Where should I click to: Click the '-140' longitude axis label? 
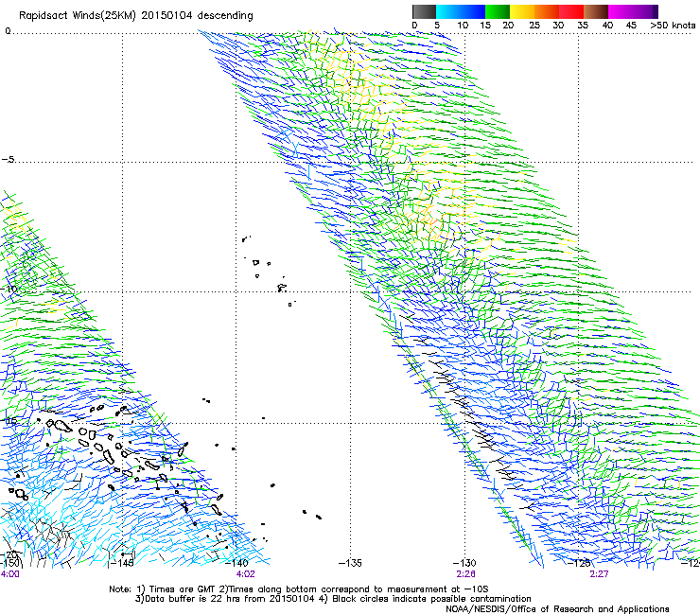click(x=236, y=563)
